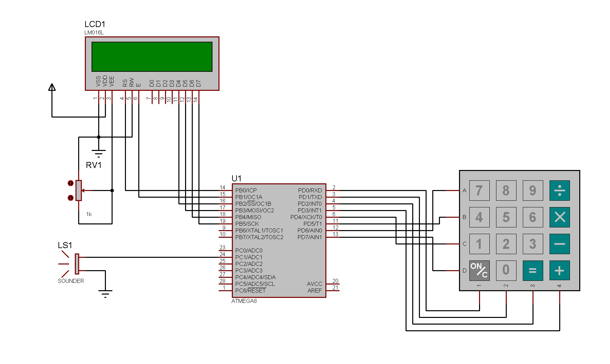
Task: Click keypad row A label
Action: (x=464, y=191)
